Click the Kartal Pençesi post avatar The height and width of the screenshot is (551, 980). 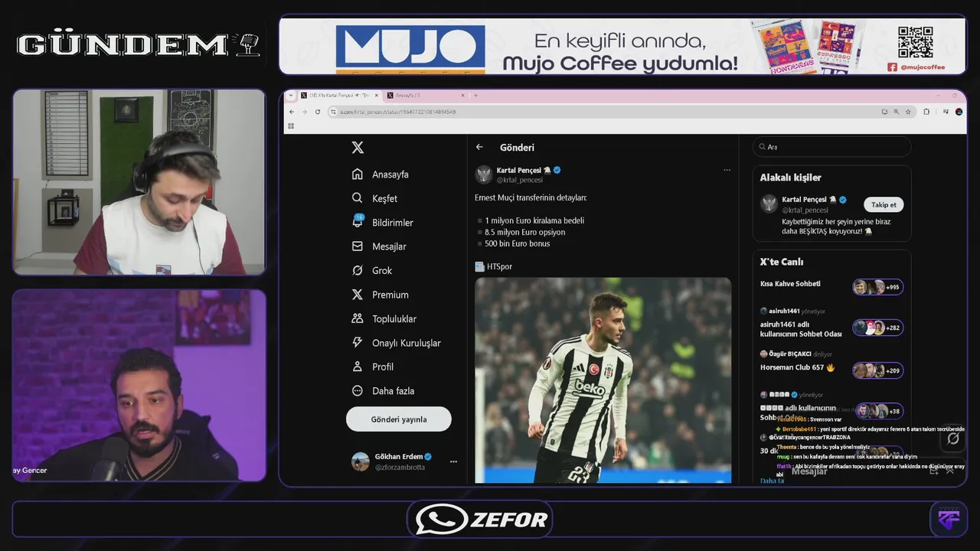pos(484,174)
